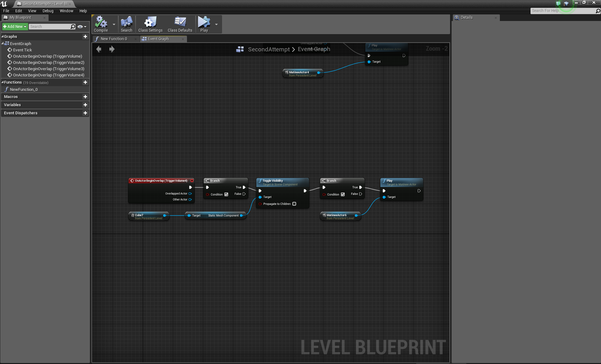Screen dimensions: 601x364
Task: Enable the Propagate to Children checkbox
Action: click(x=294, y=204)
